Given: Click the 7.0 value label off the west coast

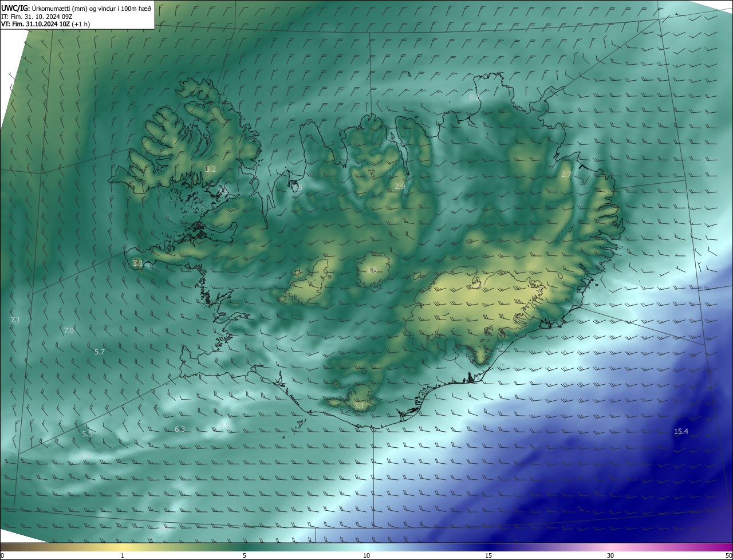Looking at the screenshot, I should coord(69,330).
